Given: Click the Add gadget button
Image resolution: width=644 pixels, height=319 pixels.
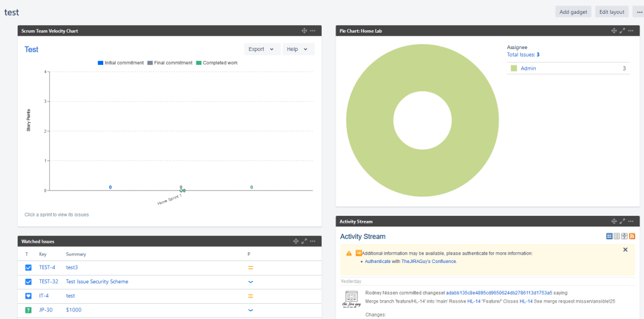Looking at the screenshot, I should point(573,12).
